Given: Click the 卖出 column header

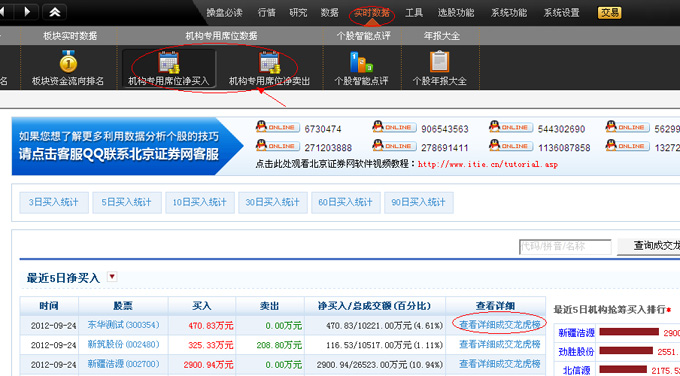Looking at the screenshot, I should click(269, 306).
